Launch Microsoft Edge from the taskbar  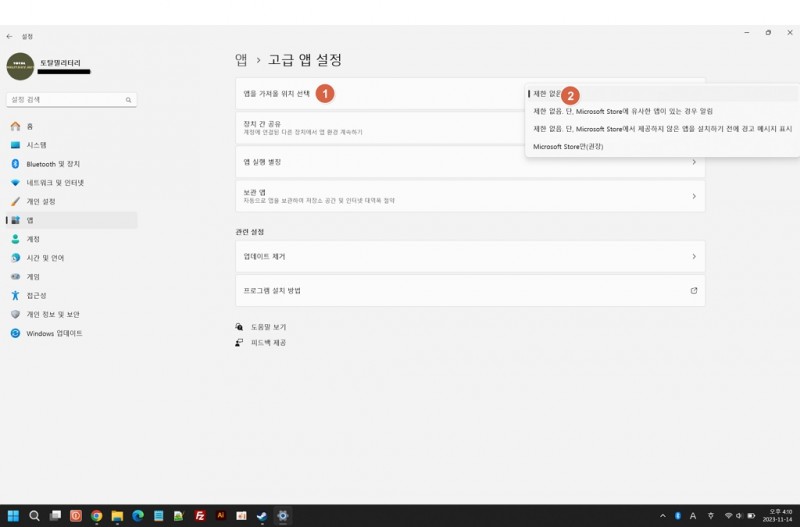tap(138, 516)
